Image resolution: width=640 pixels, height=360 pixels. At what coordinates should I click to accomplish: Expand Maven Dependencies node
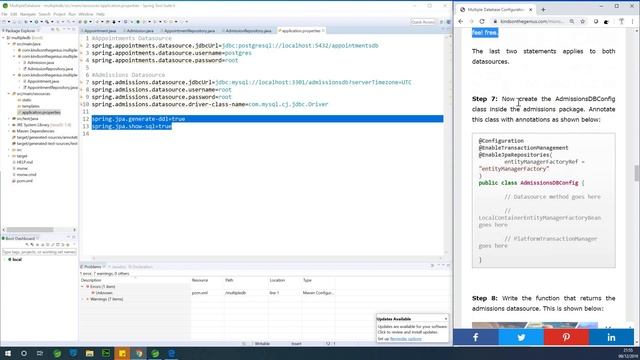tap(9, 131)
